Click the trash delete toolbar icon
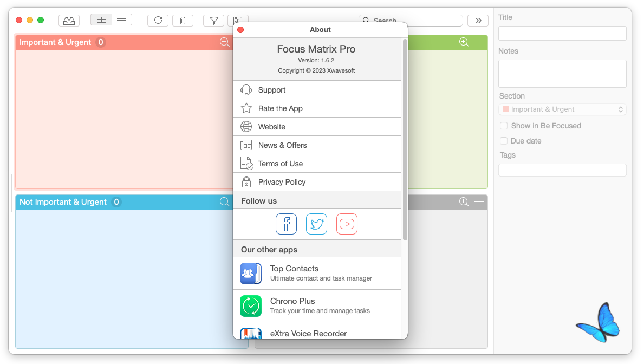Image resolution: width=644 pixels, height=364 pixels. pos(183,20)
